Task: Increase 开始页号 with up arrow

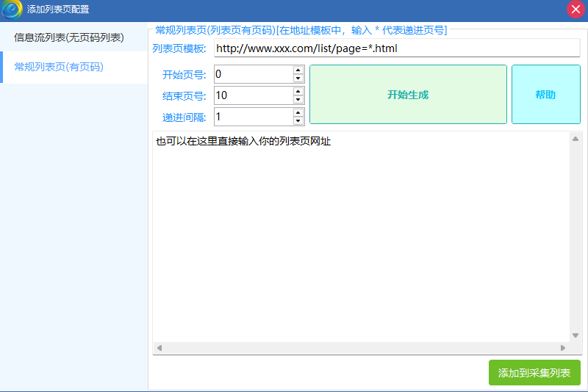Action: (x=298, y=70)
